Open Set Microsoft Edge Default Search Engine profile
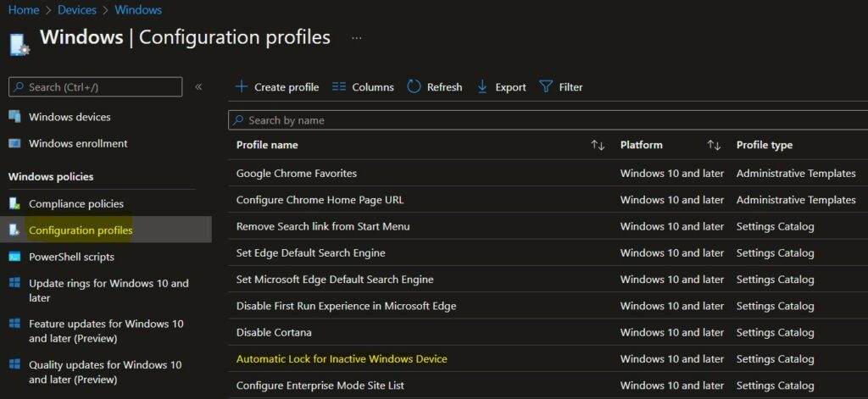Screen dimensions: 868x399 pos(335,280)
